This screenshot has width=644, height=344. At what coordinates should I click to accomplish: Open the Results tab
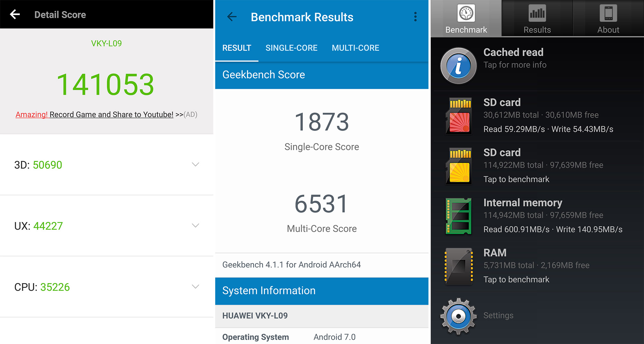click(537, 18)
